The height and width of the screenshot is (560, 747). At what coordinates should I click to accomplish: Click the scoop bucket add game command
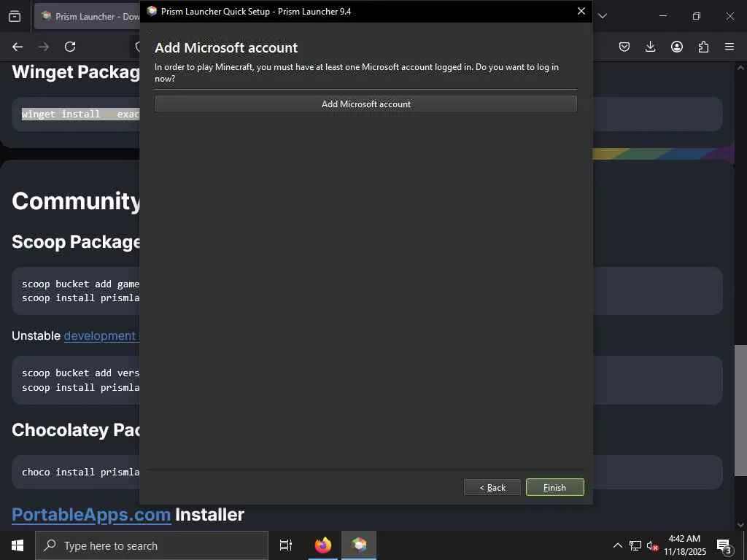pyautogui.click(x=80, y=284)
